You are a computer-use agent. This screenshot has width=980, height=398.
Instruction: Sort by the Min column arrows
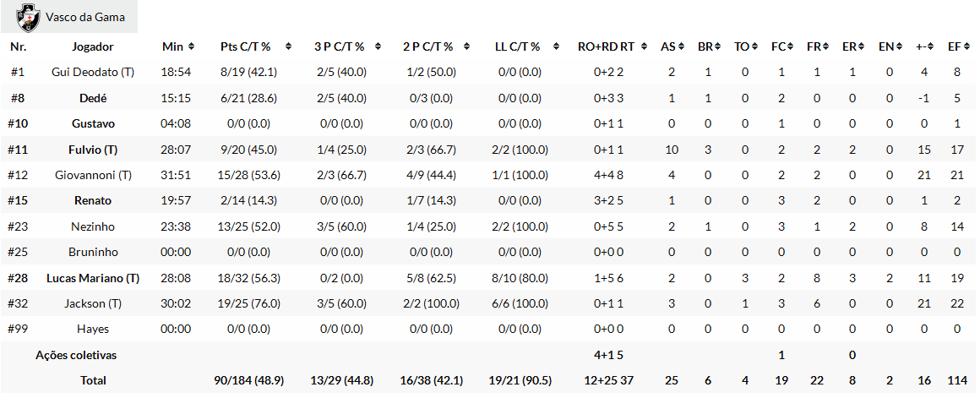click(x=191, y=46)
